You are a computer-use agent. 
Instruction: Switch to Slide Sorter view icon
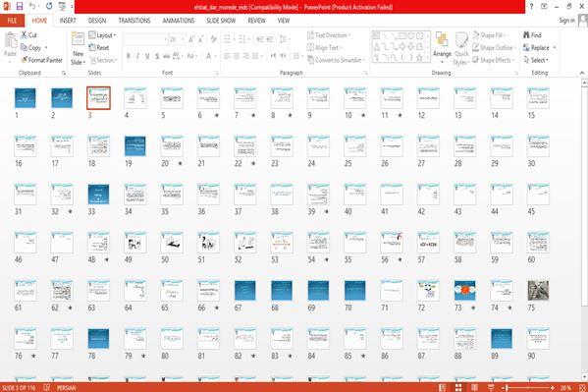pos(458,387)
